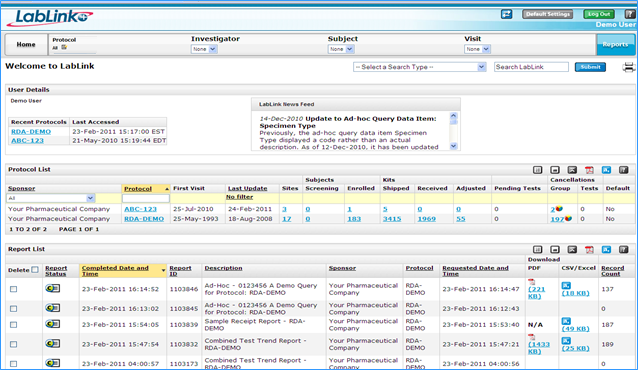Click the LabLink logo
The width and height of the screenshot is (638, 370).
point(50,18)
